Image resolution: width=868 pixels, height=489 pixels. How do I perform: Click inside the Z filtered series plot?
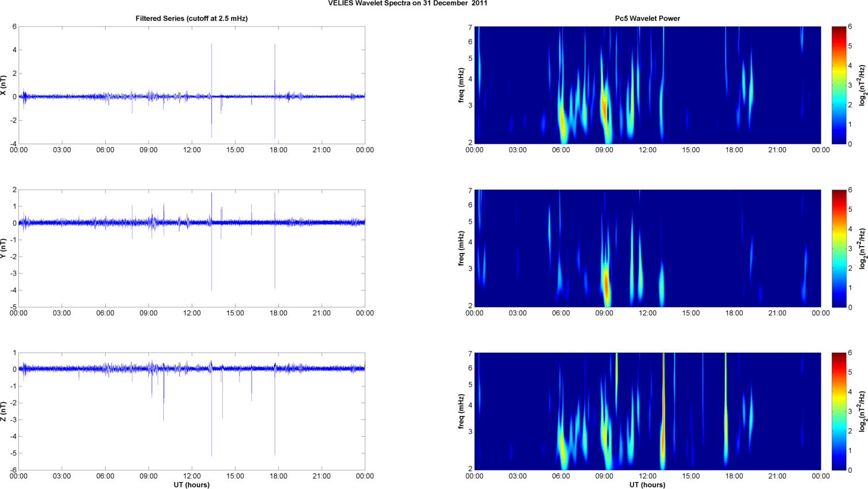point(191,411)
